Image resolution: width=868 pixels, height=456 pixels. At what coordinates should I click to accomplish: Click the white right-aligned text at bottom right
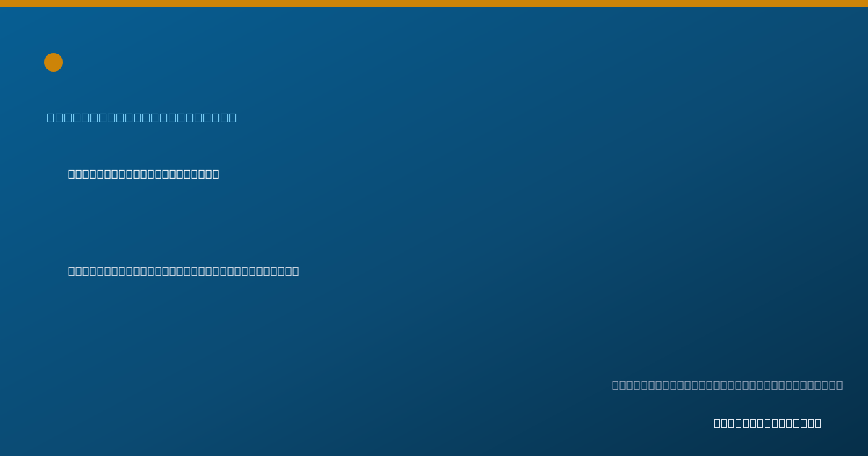pos(767,423)
